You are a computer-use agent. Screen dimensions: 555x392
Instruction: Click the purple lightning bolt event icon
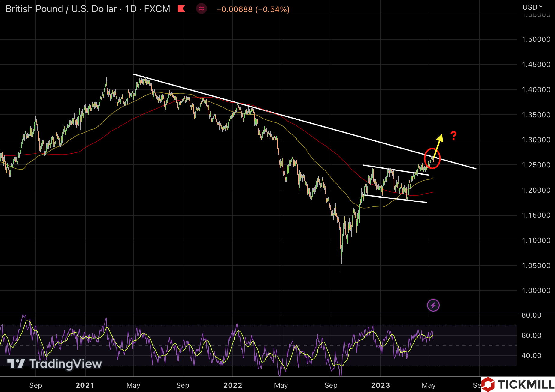point(433,306)
